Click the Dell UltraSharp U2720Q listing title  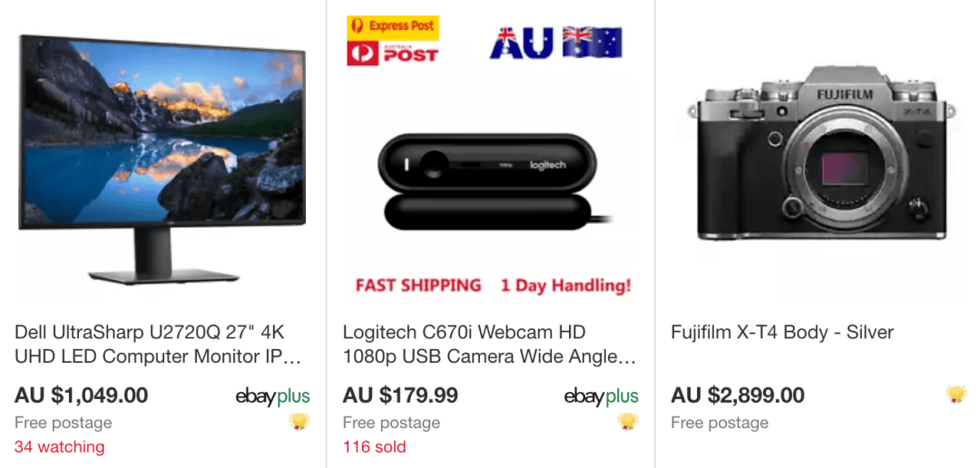[158, 345]
